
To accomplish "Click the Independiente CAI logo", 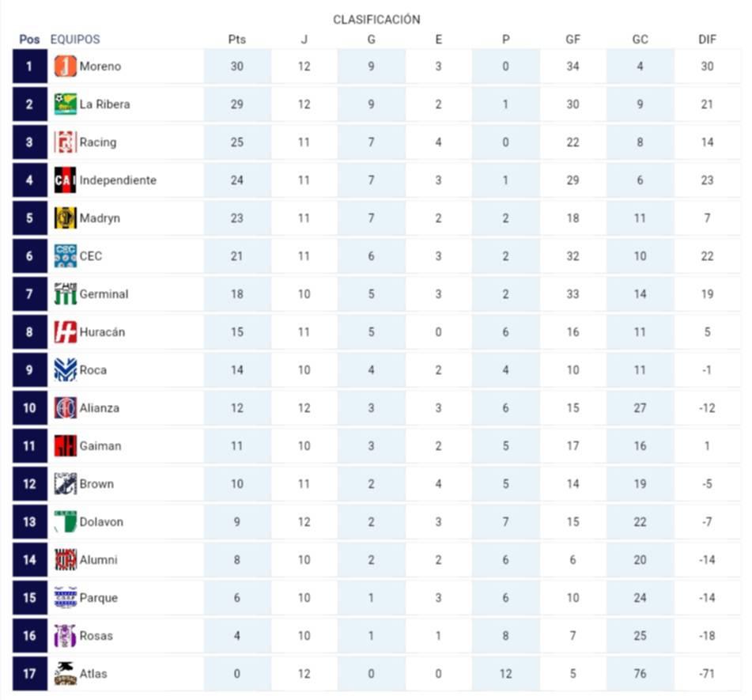I will coord(65,180).
